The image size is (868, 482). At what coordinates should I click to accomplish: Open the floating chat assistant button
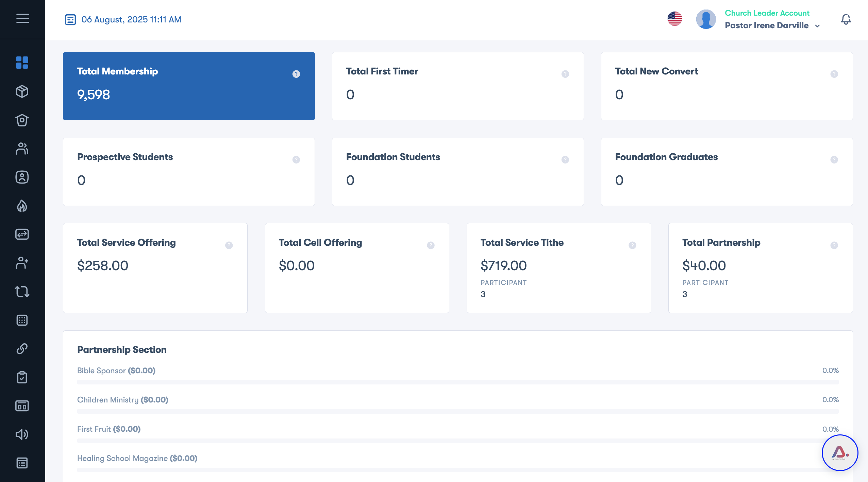click(840, 453)
